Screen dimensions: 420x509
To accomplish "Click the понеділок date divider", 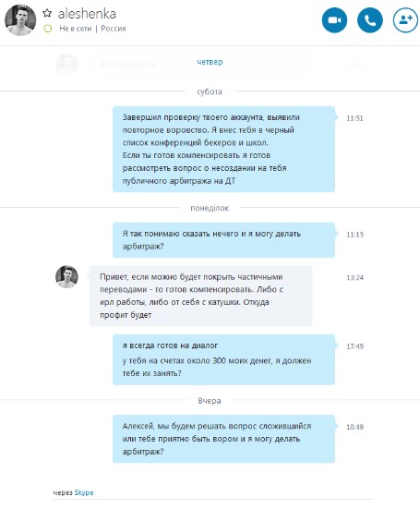I will coord(210,208).
